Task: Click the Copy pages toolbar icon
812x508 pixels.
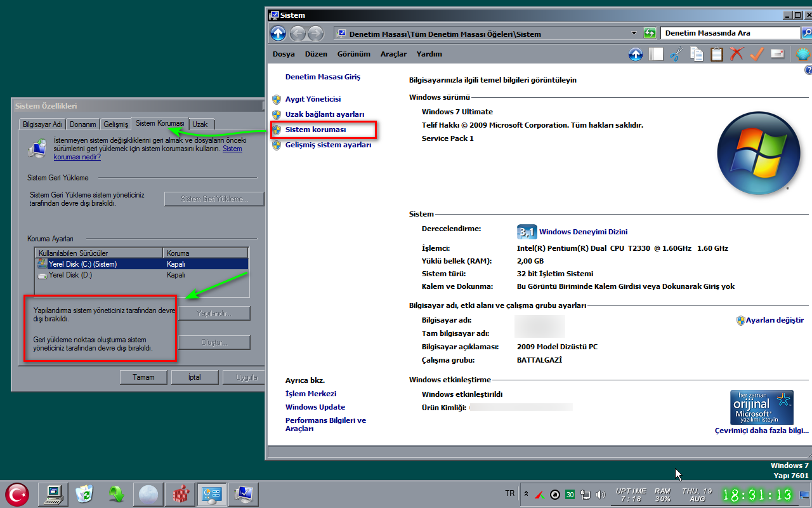Action: [x=697, y=54]
